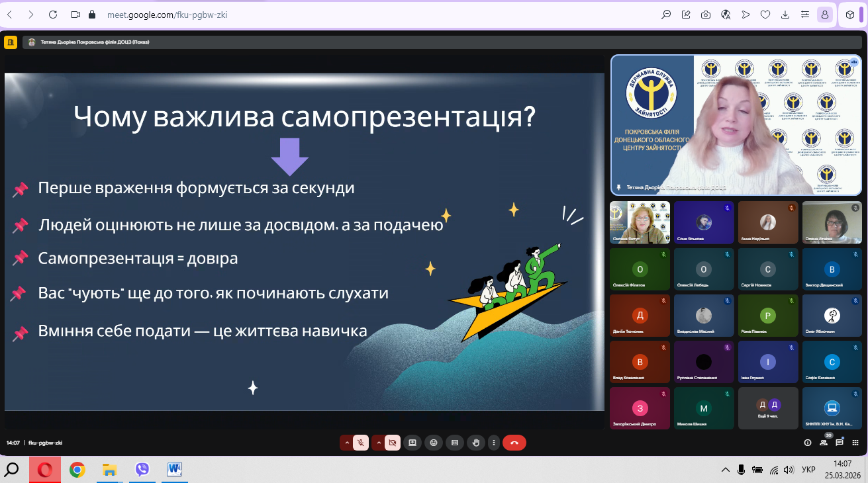The image size is (868, 483).
Task: Select Оксана Янгус participant video tile
Action: coord(640,222)
